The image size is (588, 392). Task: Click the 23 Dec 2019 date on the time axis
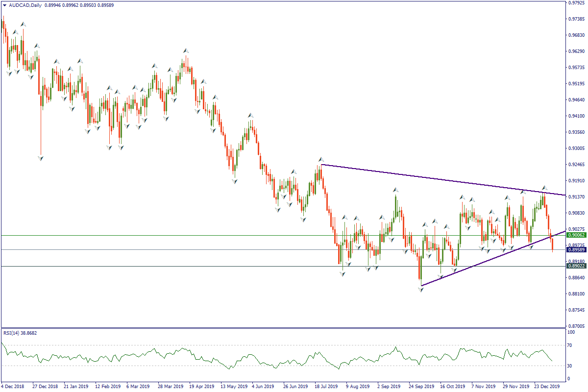[x=547, y=386]
